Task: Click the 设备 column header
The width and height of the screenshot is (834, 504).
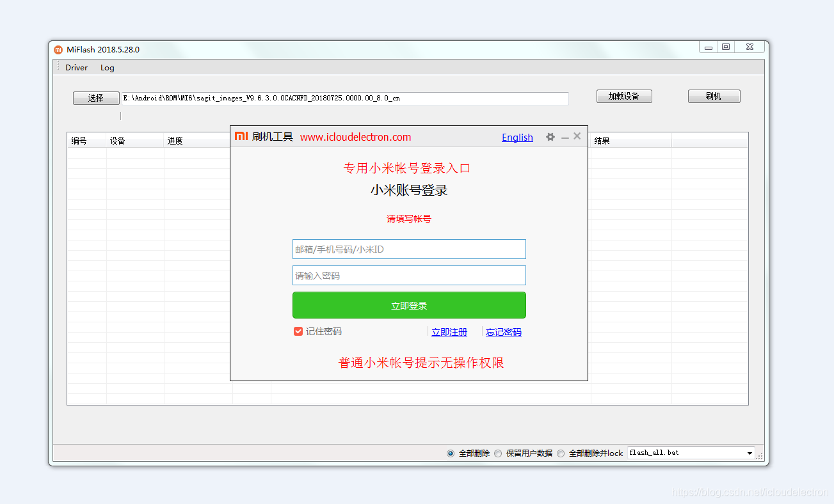Action: (135, 141)
